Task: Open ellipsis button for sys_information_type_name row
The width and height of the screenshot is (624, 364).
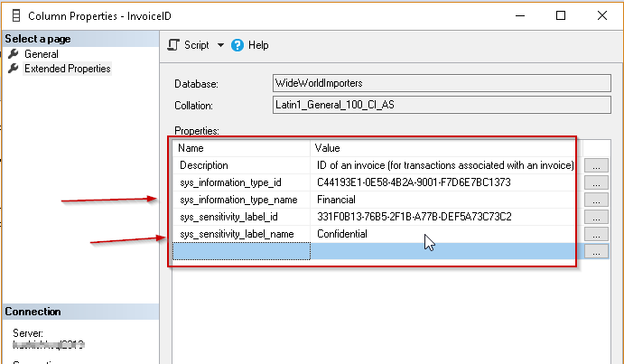Action: pos(595,200)
